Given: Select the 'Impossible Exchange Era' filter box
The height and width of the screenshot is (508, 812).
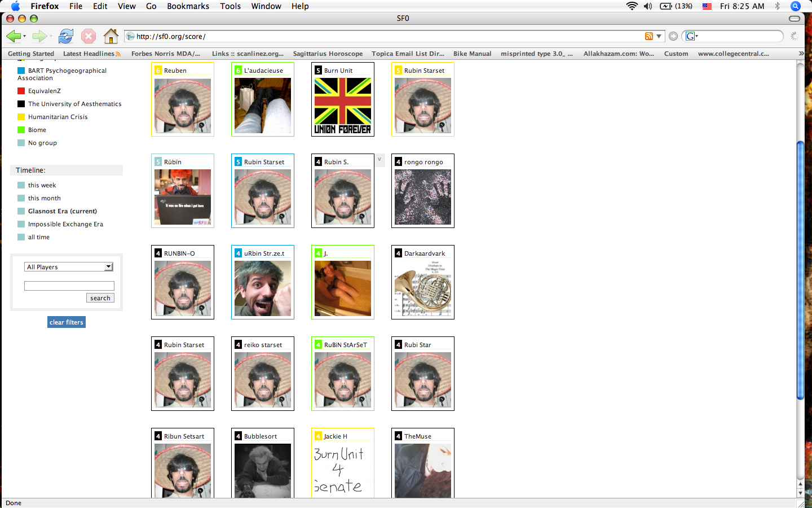Looking at the screenshot, I should (21, 224).
